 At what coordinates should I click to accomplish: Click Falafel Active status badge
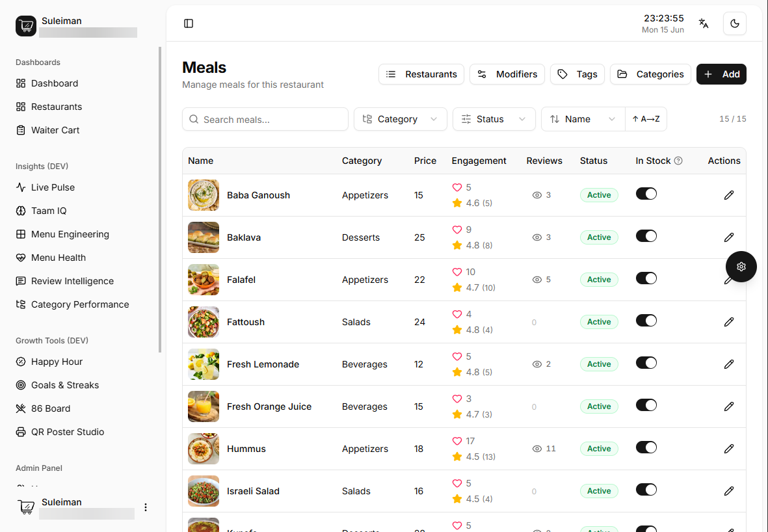(x=599, y=279)
